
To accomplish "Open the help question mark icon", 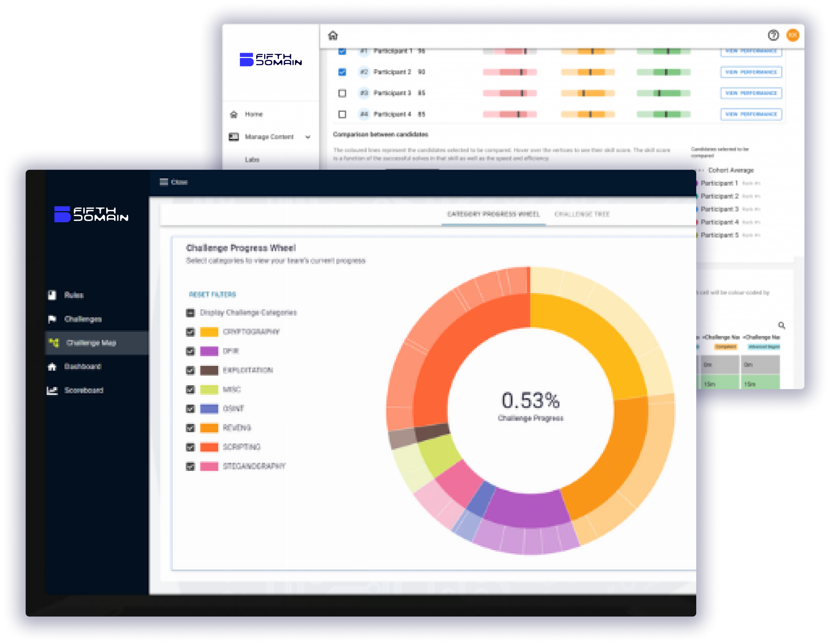I will coord(773,35).
